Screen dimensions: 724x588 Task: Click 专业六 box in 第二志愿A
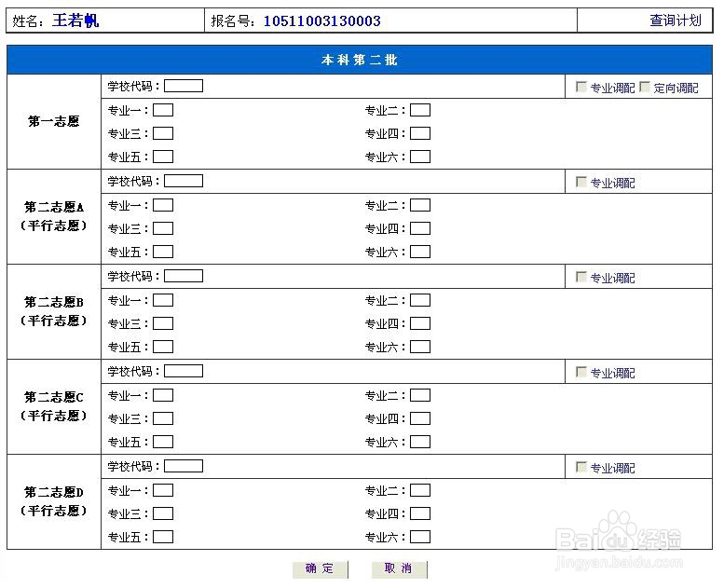(x=420, y=252)
